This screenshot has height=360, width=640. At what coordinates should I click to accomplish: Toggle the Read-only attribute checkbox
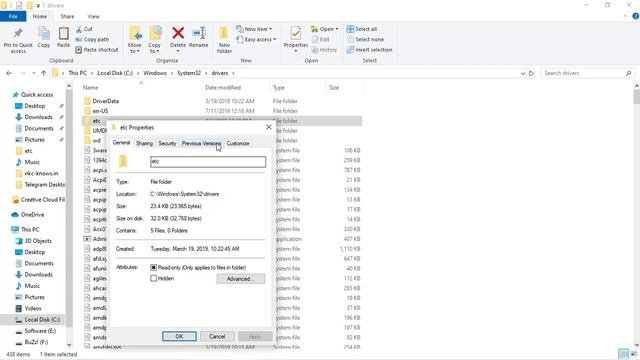click(153, 267)
